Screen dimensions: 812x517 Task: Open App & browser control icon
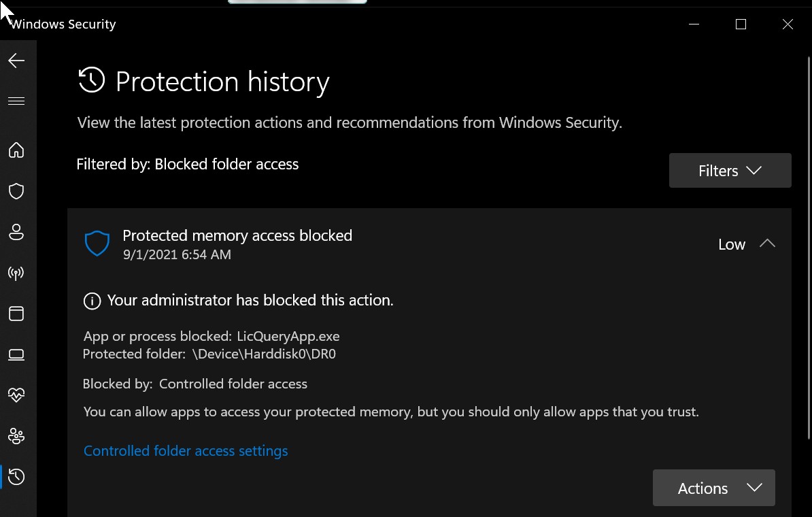(16, 314)
